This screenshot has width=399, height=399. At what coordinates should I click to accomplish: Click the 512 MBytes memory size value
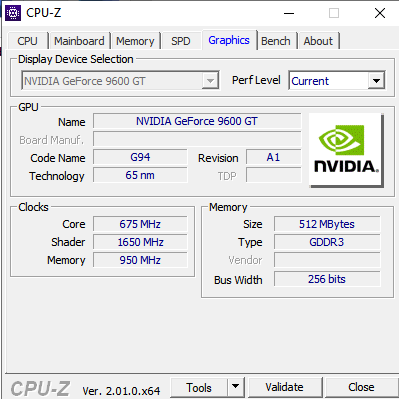pos(327,224)
